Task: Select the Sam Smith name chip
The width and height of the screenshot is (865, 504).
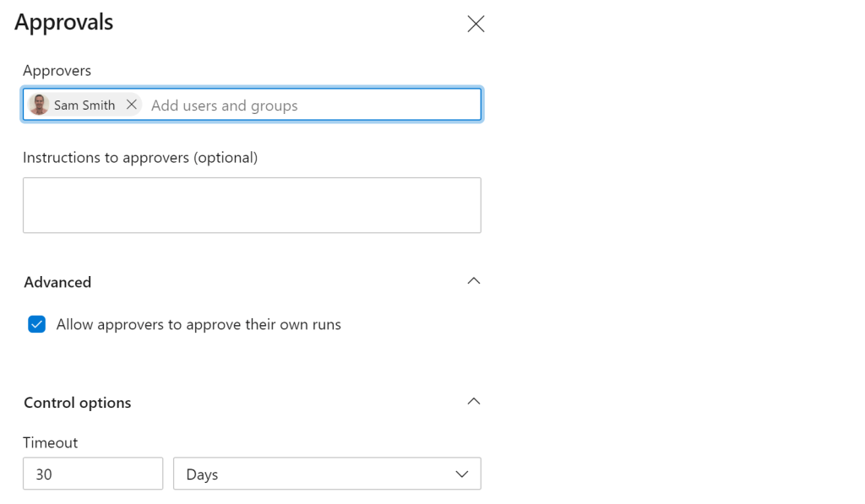Action: pos(84,106)
